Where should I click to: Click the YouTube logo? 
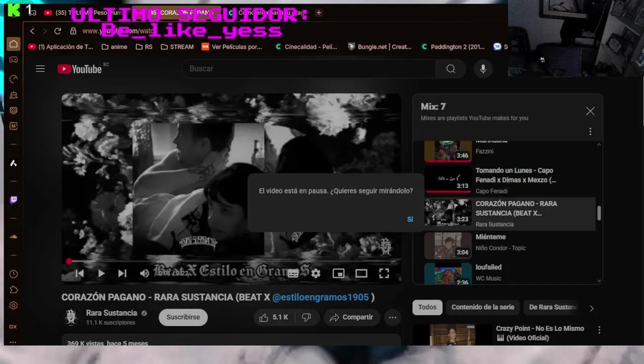pyautogui.click(x=80, y=69)
